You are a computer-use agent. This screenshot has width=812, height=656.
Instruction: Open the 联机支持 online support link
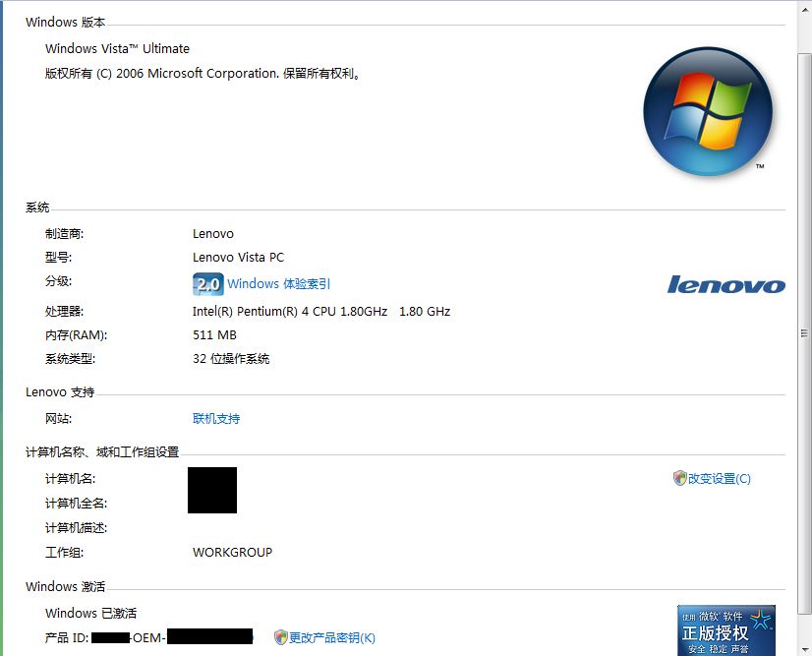point(216,418)
